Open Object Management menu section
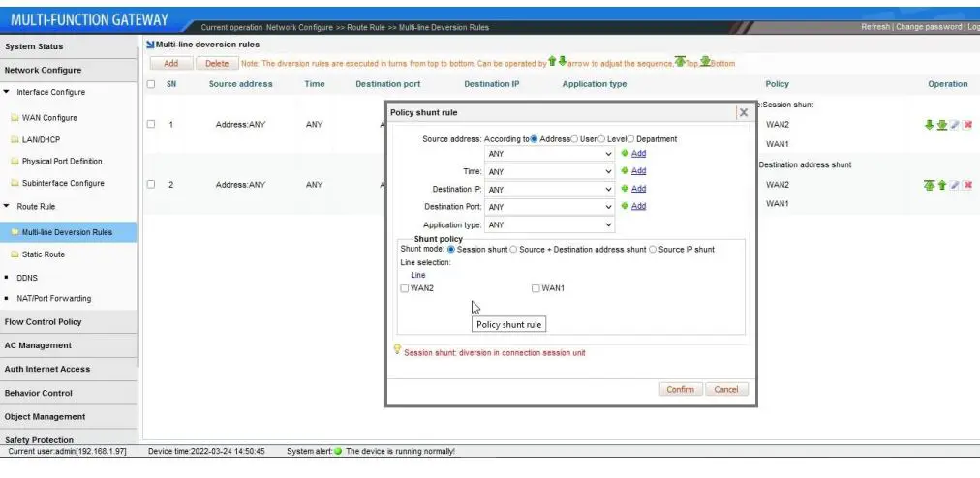 click(x=68, y=417)
